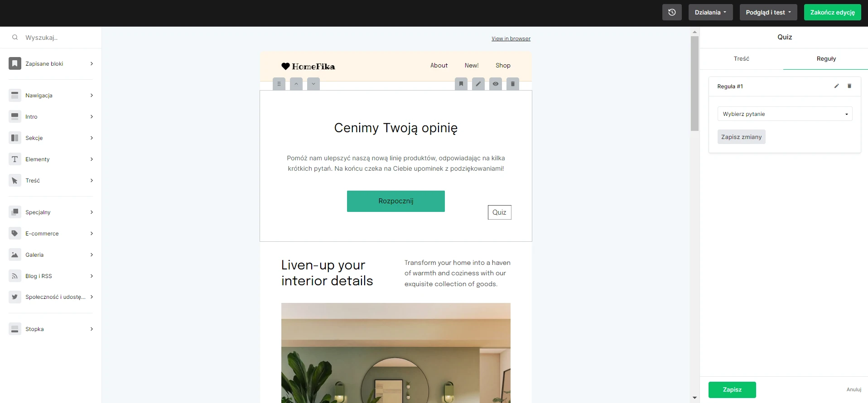Open the version history clock icon
Screen dimensions: 868x403
pos(672,12)
